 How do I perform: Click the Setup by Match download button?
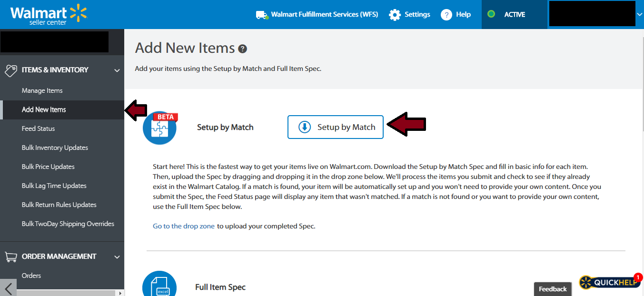(335, 127)
